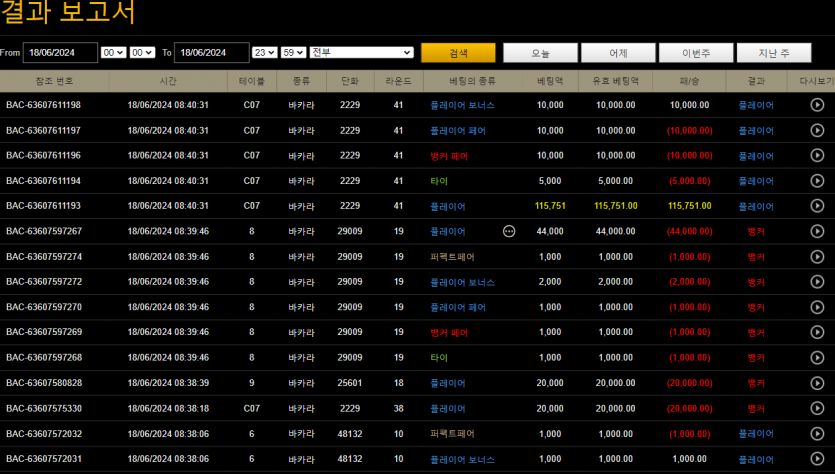Replay bet BAC-63607611197
835x474 pixels.
817,130
